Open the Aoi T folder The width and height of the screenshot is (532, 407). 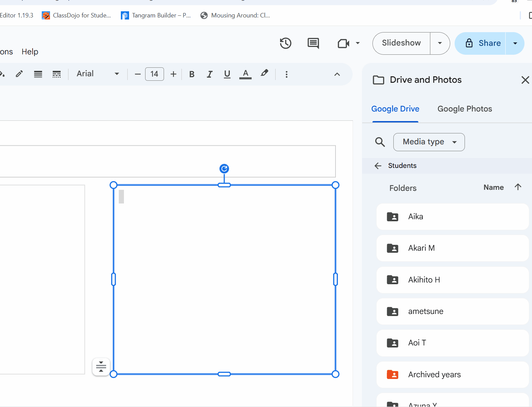(x=453, y=343)
